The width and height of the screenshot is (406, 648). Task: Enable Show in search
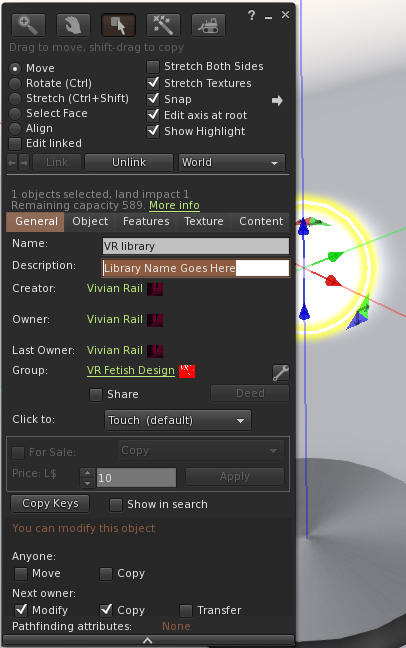[116, 505]
